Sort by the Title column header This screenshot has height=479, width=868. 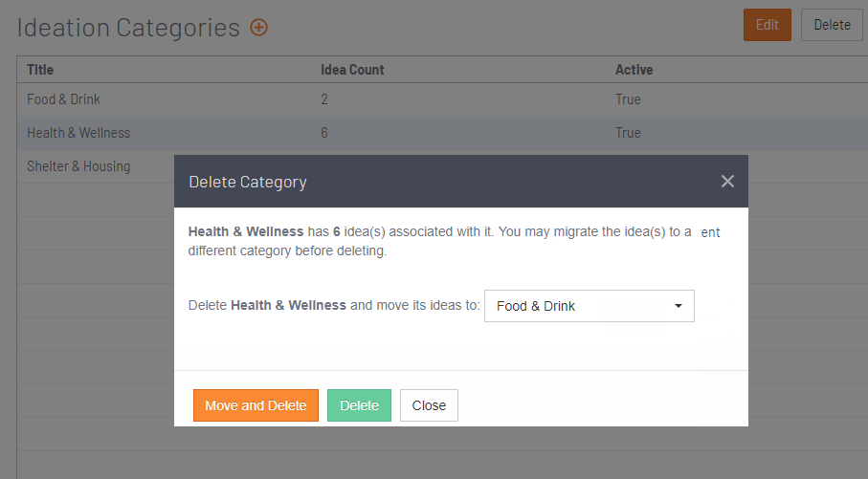tap(40, 70)
